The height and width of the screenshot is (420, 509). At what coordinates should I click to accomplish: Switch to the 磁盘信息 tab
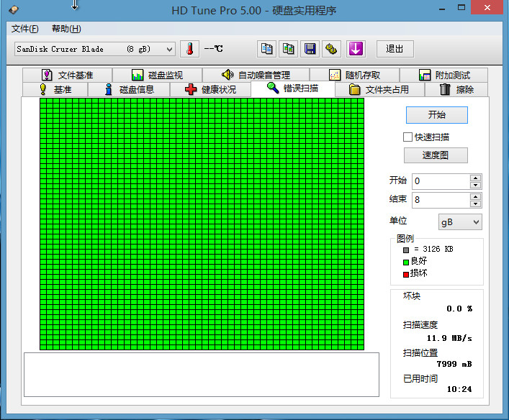point(128,89)
